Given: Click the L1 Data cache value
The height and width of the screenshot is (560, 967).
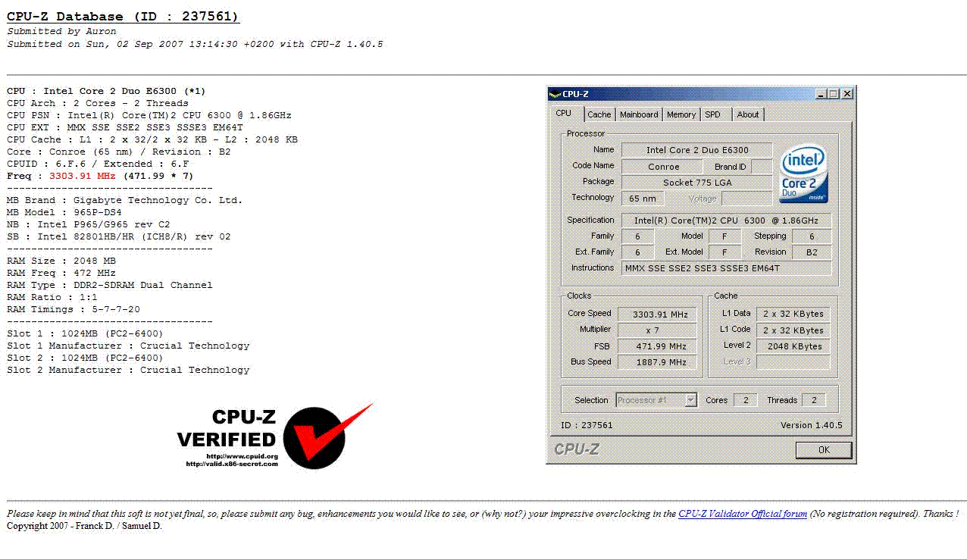Looking at the screenshot, I should pos(793,314).
